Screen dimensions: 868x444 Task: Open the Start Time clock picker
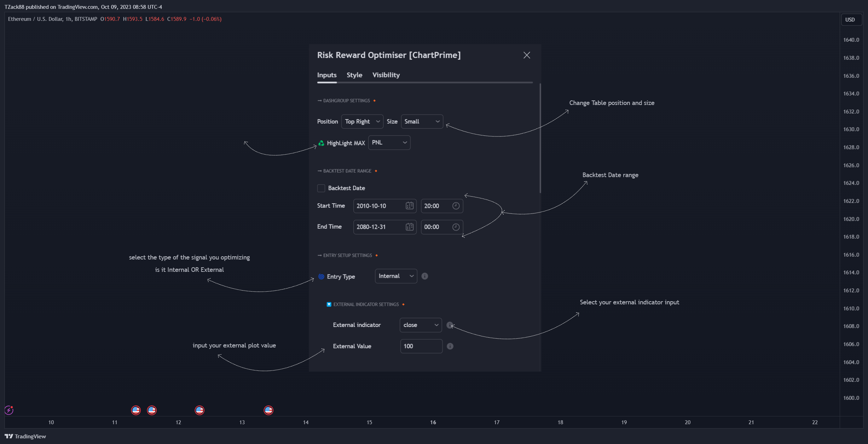point(456,206)
